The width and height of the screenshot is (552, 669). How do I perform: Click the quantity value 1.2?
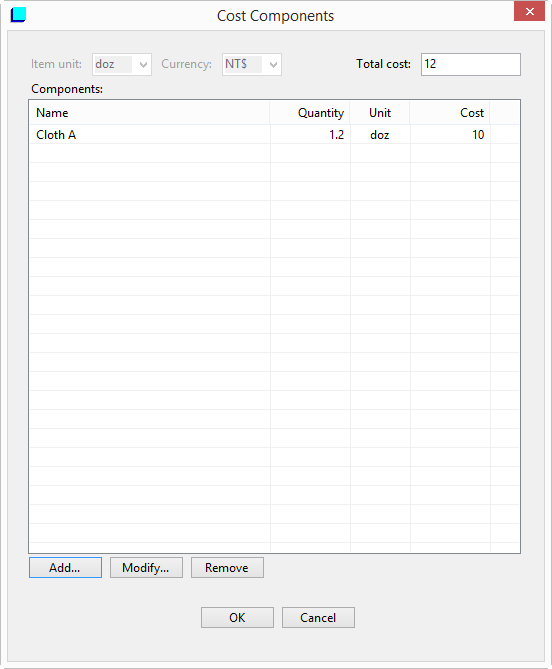[x=336, y=135]
